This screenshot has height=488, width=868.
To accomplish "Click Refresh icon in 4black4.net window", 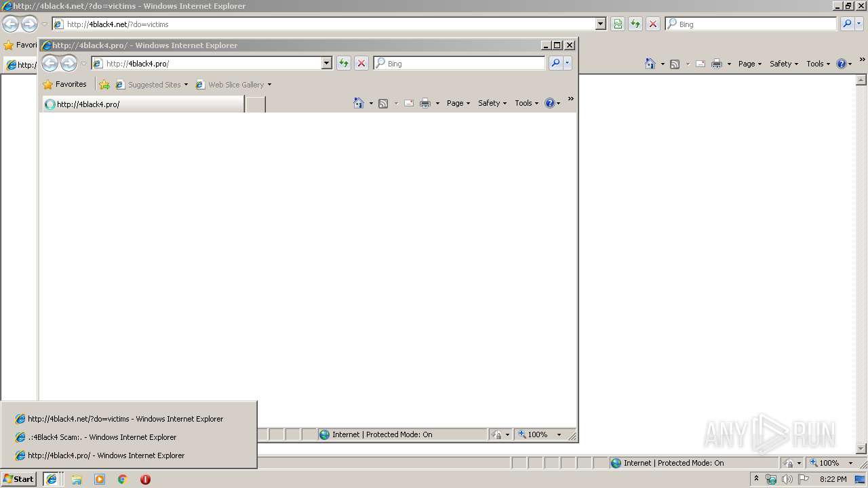I will [x=635, y=24].
